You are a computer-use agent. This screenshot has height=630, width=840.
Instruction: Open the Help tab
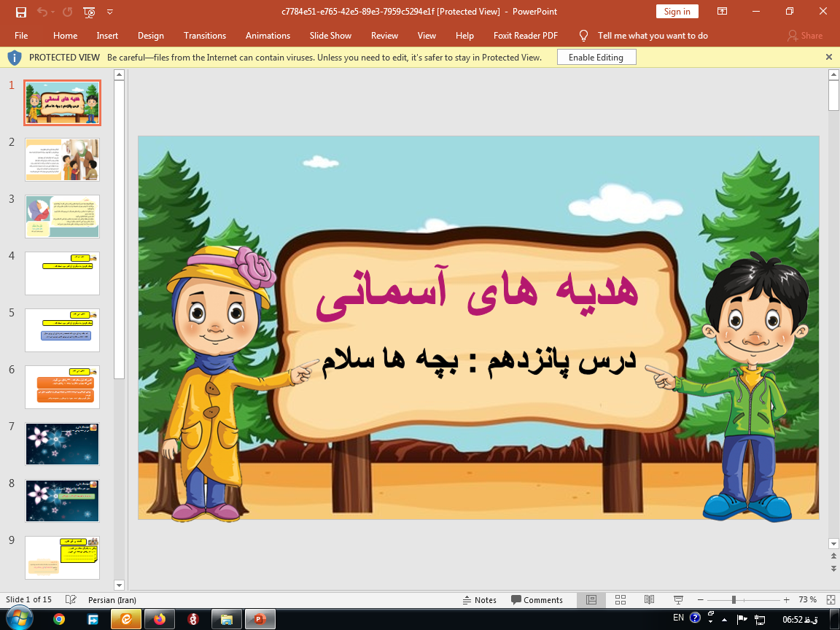coord(464,35)
